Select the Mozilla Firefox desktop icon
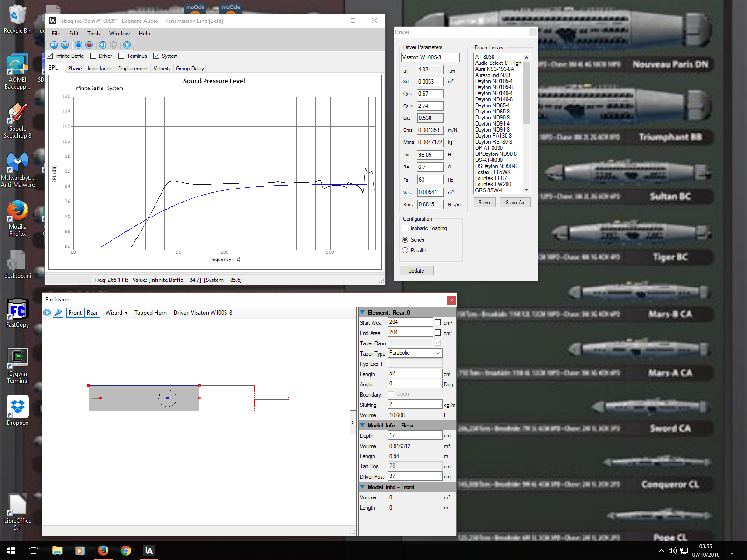The image size is (747, 560). point(18,218)
